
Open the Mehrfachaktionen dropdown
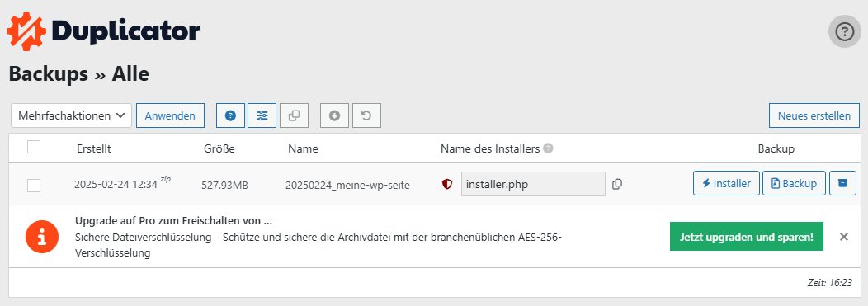point(72,115)
